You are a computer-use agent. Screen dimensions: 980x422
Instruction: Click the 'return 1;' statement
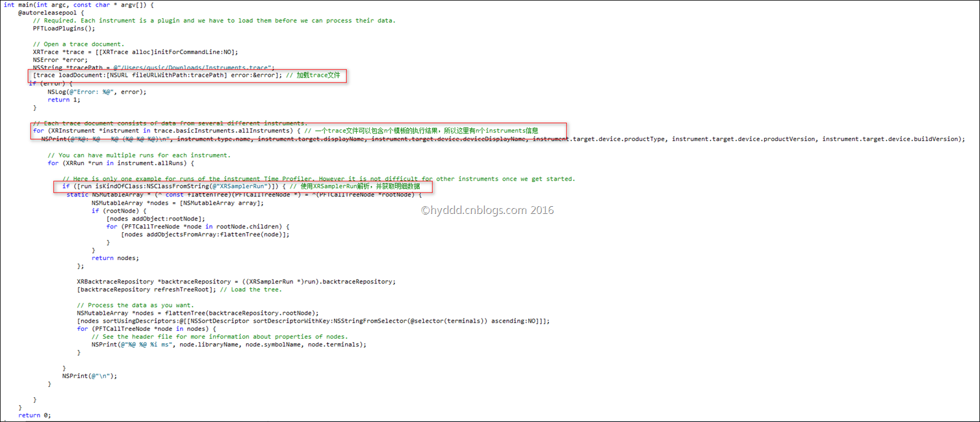pyautogui.click(x=64, y=99)
